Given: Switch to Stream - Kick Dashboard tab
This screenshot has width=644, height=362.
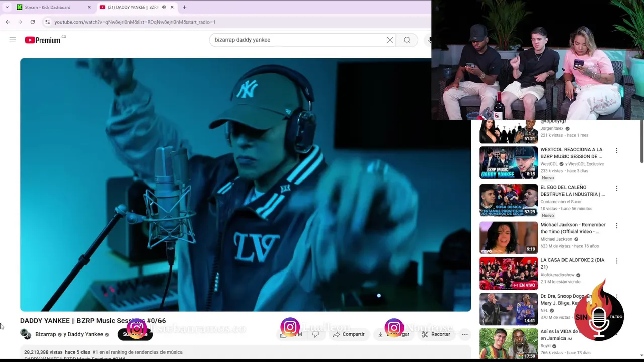Looking at the screenshot, I should 53,7.
